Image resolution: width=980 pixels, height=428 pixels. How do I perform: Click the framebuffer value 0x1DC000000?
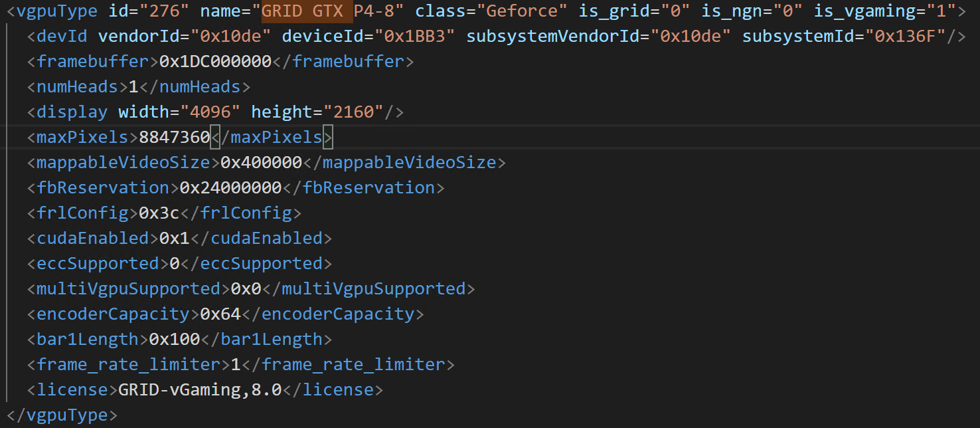pyautogui.click(x=216, y=61)
